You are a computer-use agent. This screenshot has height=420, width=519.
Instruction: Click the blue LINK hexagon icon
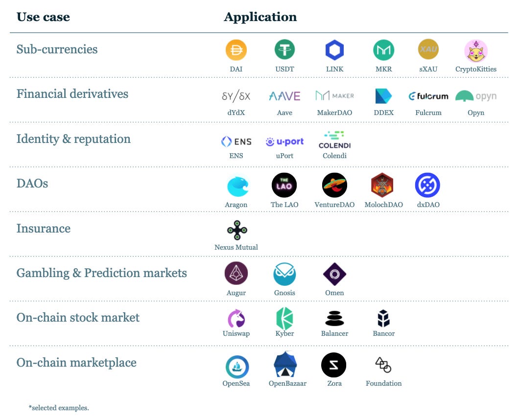[x=334, y=50]
